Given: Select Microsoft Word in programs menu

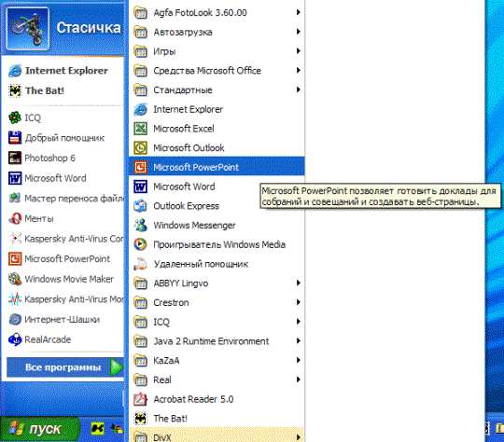Looking at the screenshot, I should [217, 186].
